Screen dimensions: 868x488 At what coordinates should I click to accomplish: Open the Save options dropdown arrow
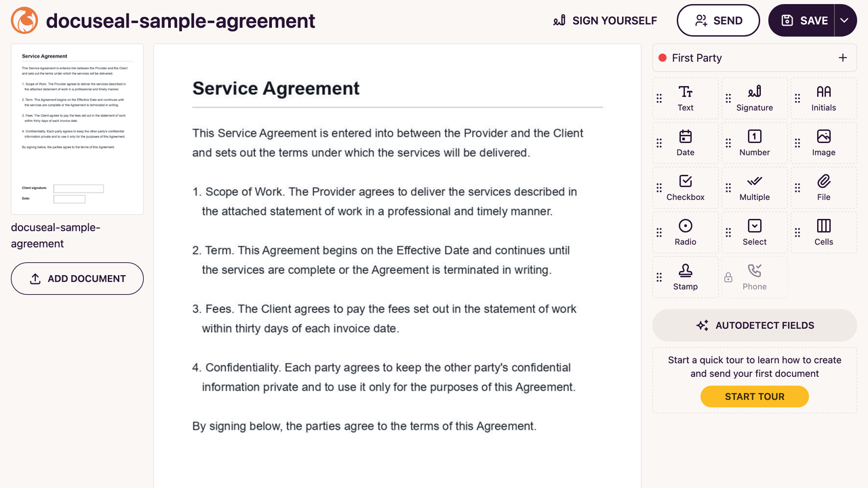[x=844, y=20]
